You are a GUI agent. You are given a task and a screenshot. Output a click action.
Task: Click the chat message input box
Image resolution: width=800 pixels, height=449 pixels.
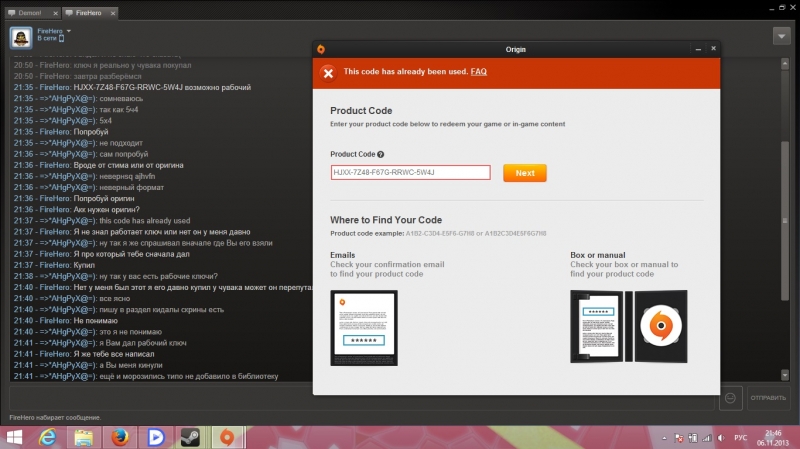point(361,398)
